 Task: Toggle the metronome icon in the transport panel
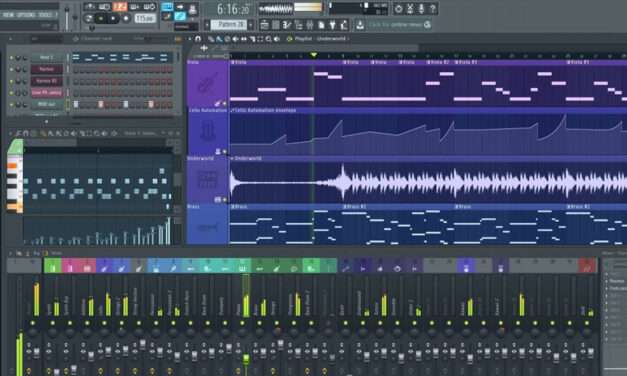(89, 7)
